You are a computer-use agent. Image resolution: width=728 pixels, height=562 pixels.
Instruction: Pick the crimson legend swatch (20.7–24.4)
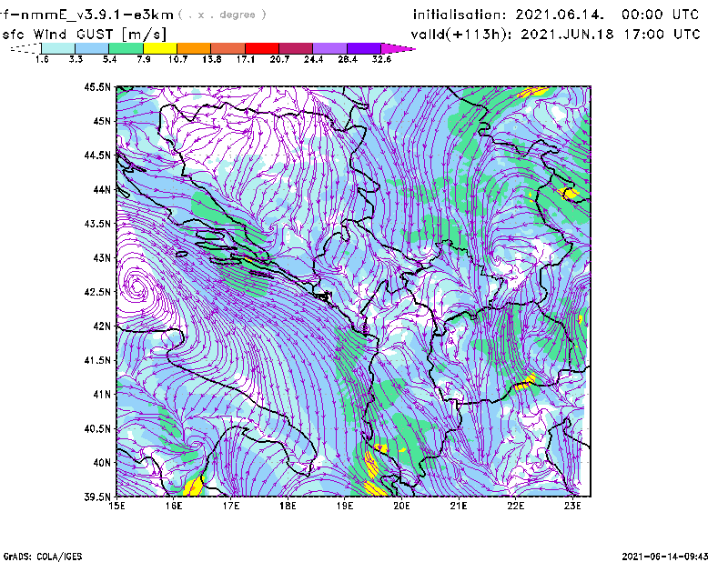coord(296,48)
